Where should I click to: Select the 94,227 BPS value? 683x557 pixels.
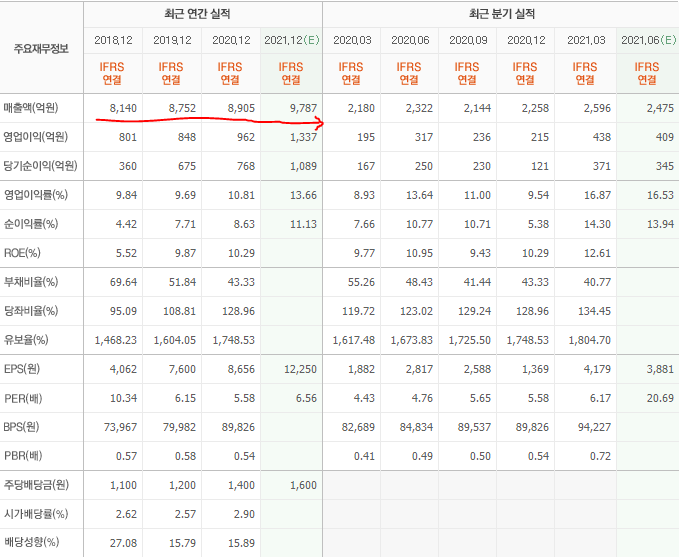click(x=595, y=427)
